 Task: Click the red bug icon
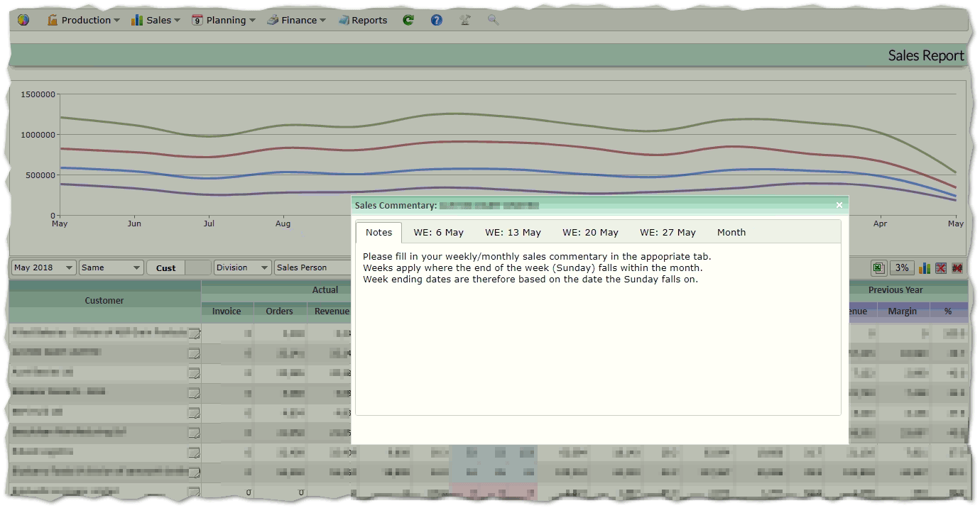pos(957,267)
